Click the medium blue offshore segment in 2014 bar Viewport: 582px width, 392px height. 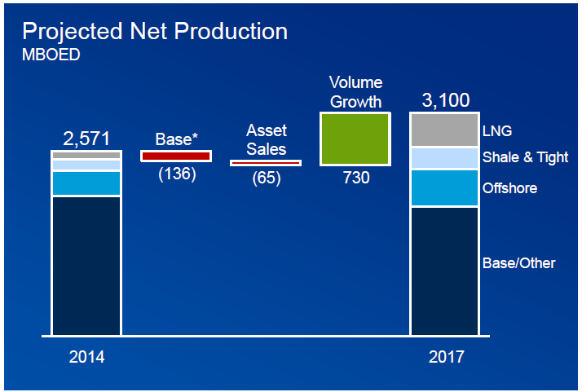[86, 183]
